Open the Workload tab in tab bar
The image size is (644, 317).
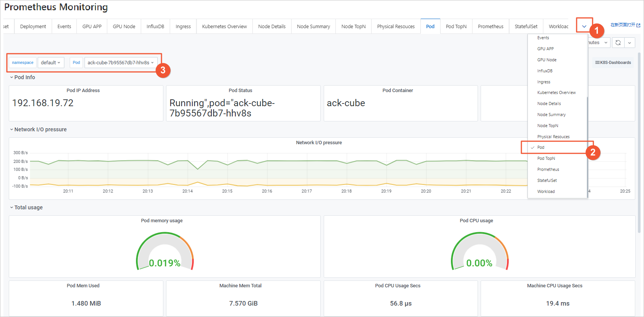[556, 26]
